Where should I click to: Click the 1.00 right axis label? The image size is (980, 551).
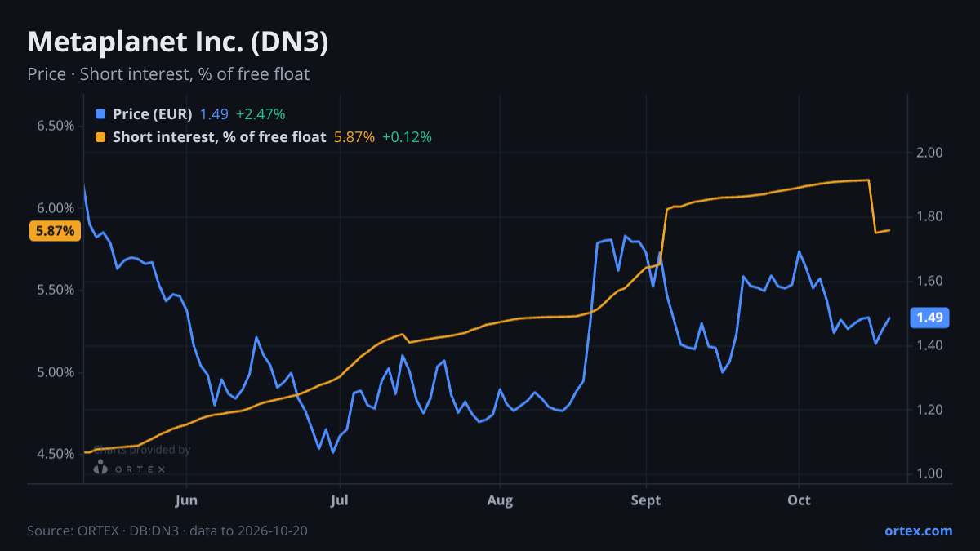pos(929,474)
